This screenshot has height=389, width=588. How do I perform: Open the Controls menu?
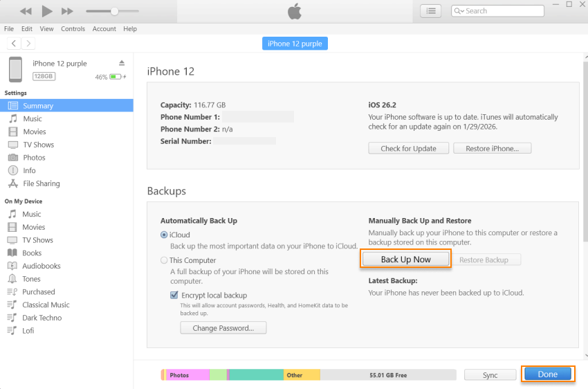(73, 29)
